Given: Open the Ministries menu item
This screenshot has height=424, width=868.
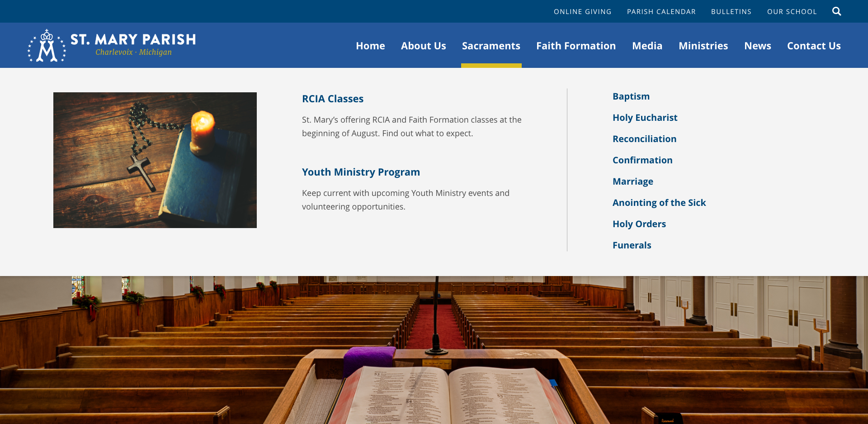Looking at the screenshot, I should (703, 46).
